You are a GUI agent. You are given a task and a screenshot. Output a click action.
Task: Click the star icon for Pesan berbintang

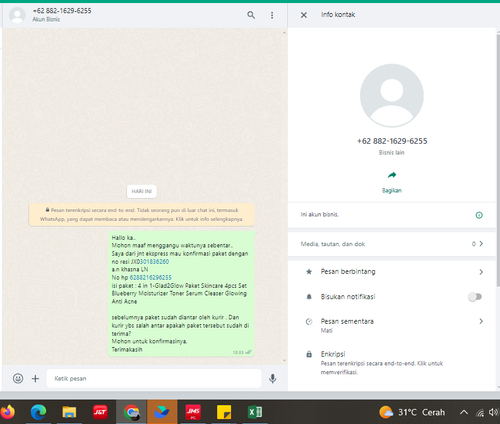pos(309,272)
